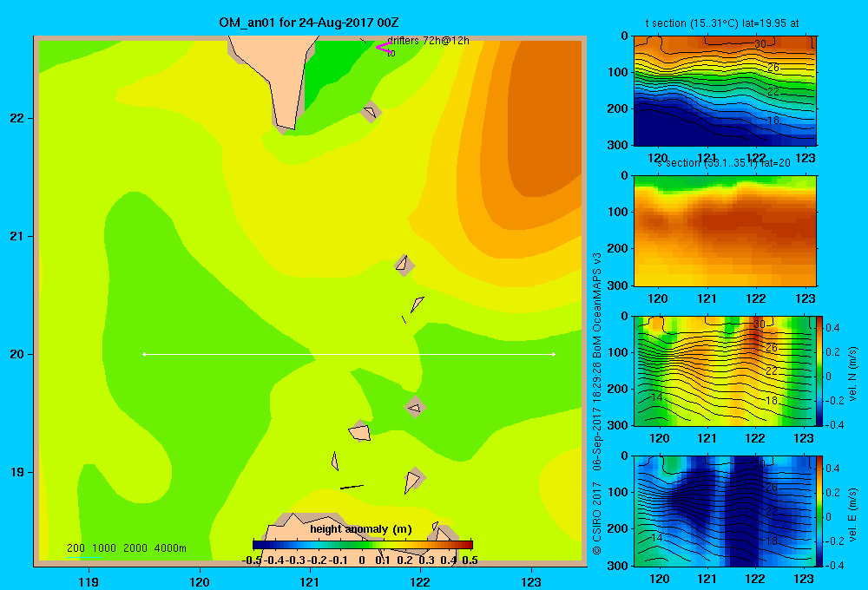Click the "18" isotherm label in the temperature section
Image resolution: width=868 pixels, height=590 pixels.
773,120
